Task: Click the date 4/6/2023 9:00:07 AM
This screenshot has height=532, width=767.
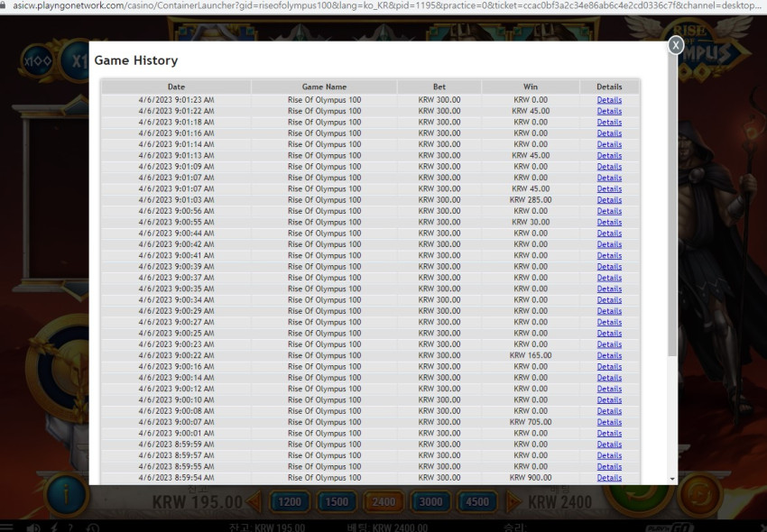Action: click(x=176, y=422)
